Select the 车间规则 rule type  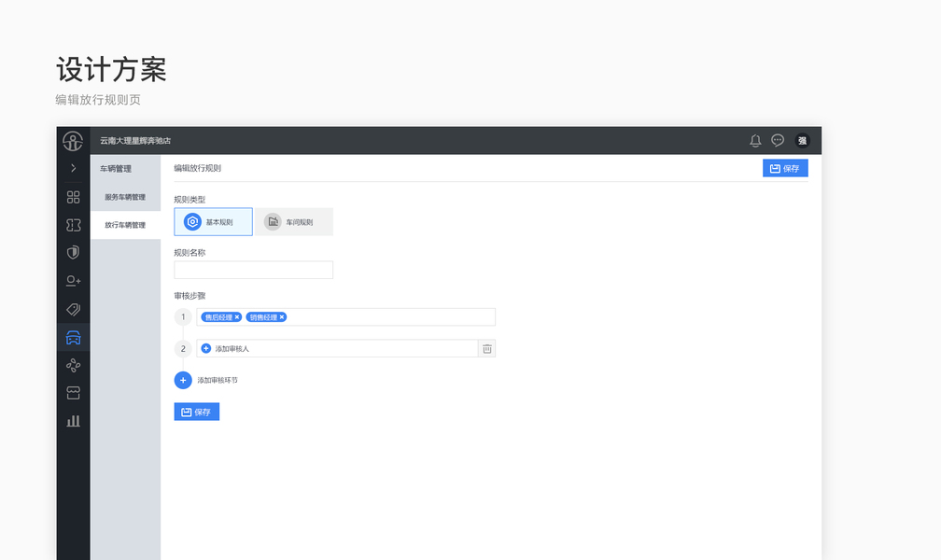tap(293, 222)
